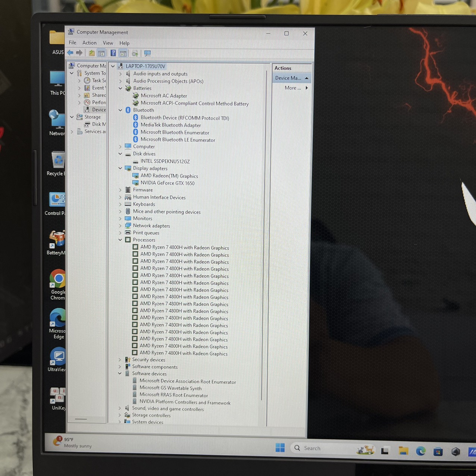Click the Windows Start button

point(280,448)
